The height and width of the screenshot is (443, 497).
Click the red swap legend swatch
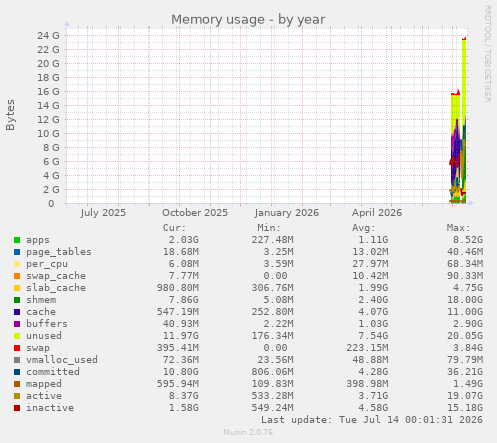point(17,348)
